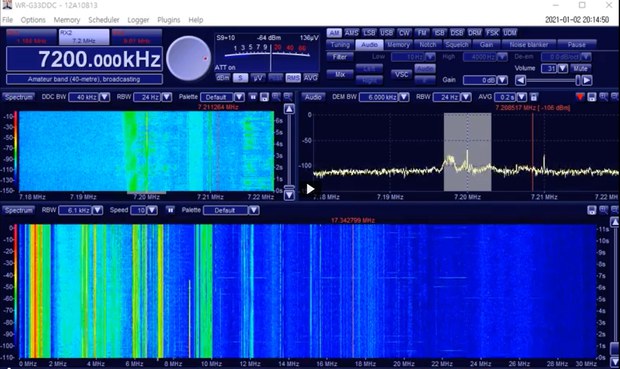Open the audio Gain 0 dB dropdown

(x=502, y=80)
